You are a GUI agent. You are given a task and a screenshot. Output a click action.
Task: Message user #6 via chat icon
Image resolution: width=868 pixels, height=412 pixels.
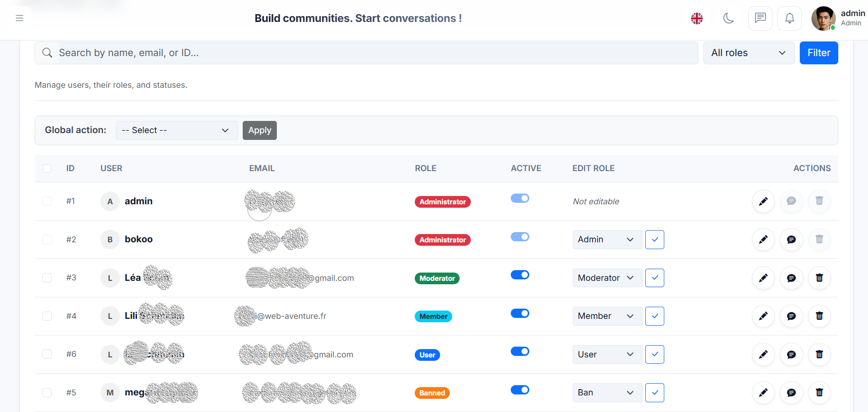(x=791, y=354)
